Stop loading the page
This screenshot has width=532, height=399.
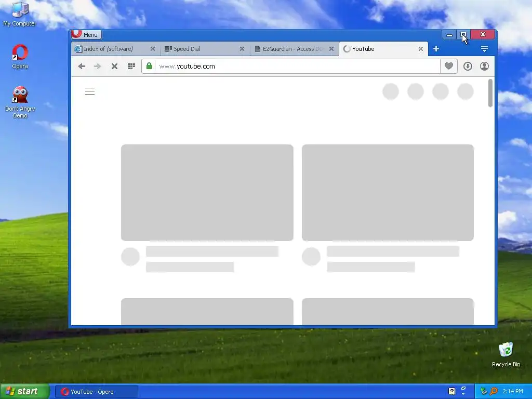tap(114, 66)
